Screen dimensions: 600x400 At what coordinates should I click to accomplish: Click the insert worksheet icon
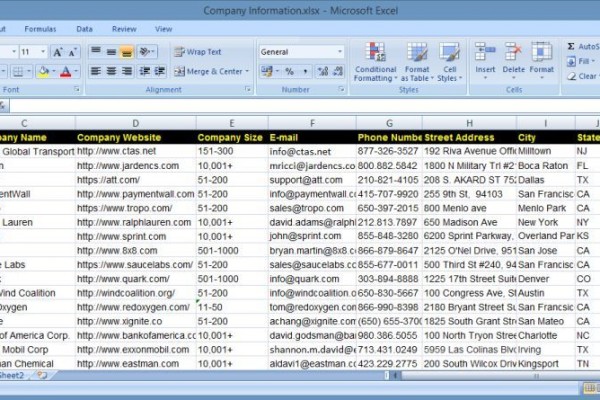[x=42, y=375]
